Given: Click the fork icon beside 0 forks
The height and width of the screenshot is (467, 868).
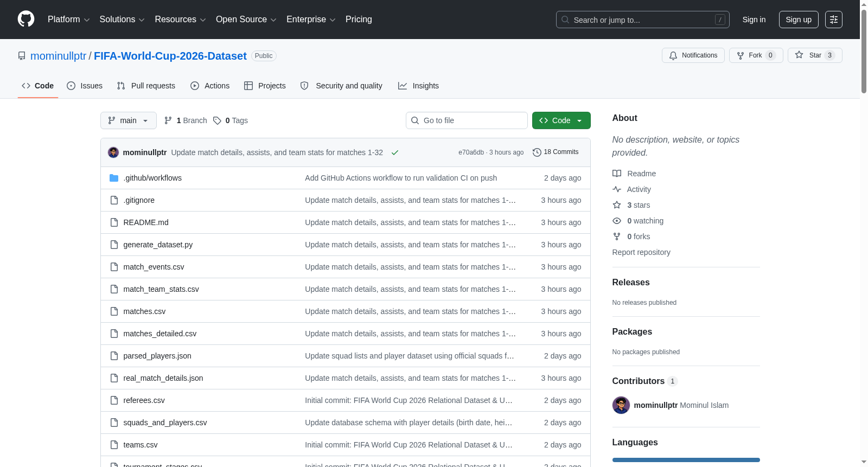Looking at the screenshot, I should coord(617,236).
